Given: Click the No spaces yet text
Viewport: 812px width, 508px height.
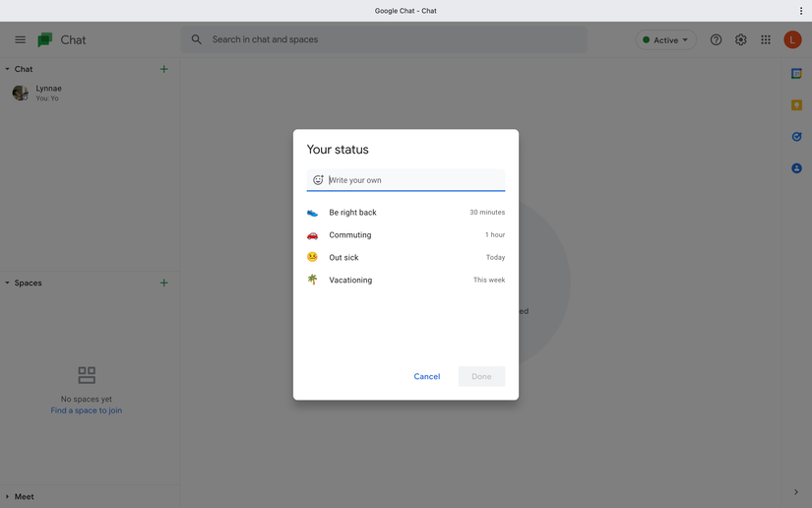Looking at the screenshot, I should (87, 399).
